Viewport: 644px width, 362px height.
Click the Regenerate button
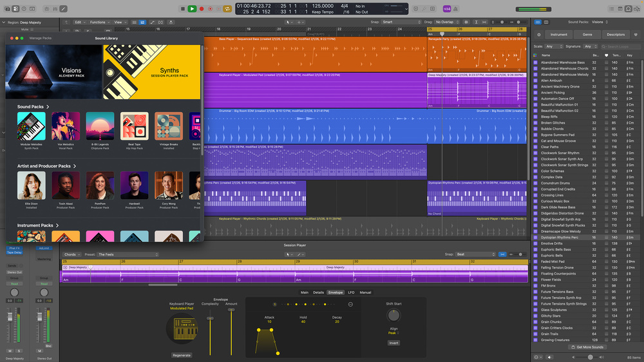(181, 355)
